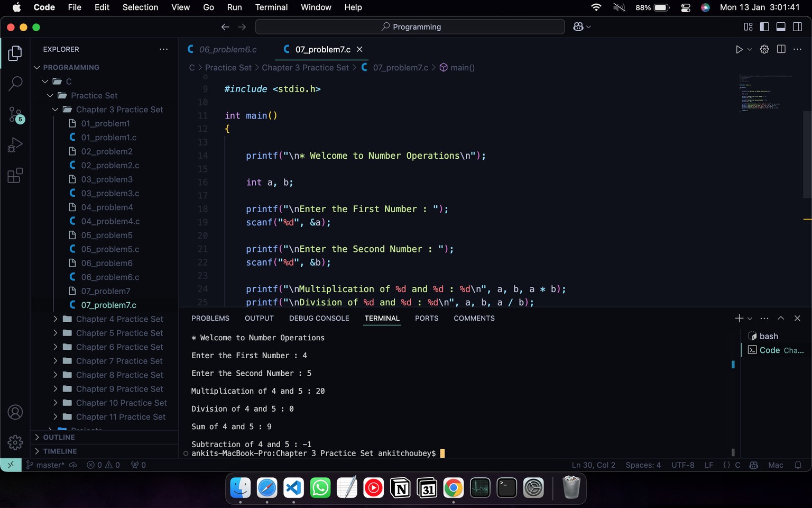This screenshot has height=508, width=812.
Task: Open the Extensions view
Action: (15, 175)
